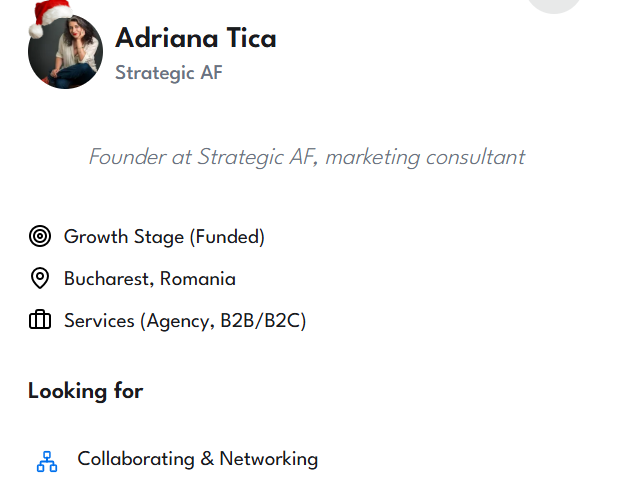The width and height of the screenshot is (628, 502).
Task: Open the Adriana Tica name heading
Action: click(196, 39)
